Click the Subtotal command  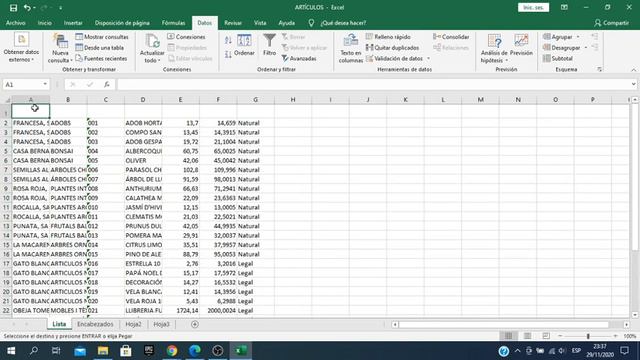[558, 58]
